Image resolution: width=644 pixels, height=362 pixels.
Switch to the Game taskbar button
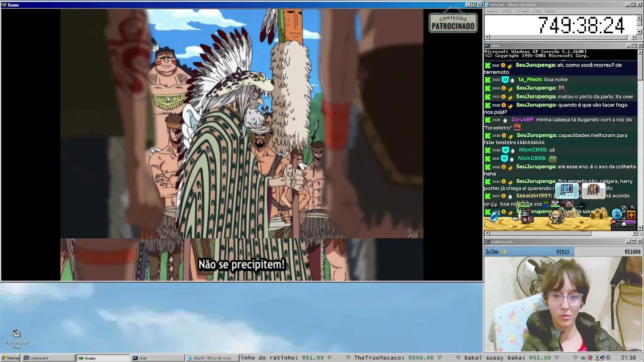pyautogui.click(x=103, y=358)
